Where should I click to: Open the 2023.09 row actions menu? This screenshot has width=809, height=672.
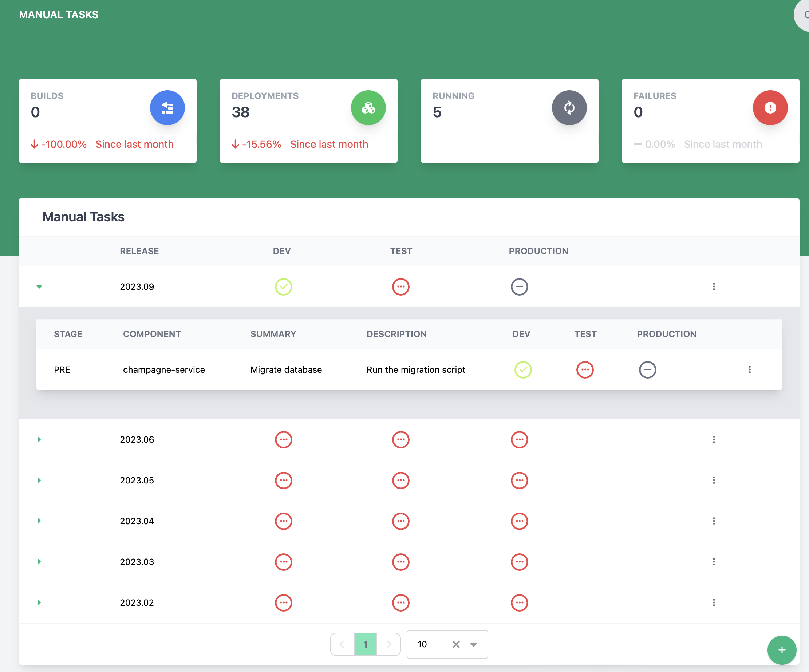pyautogui.click(x=714, y=286)
